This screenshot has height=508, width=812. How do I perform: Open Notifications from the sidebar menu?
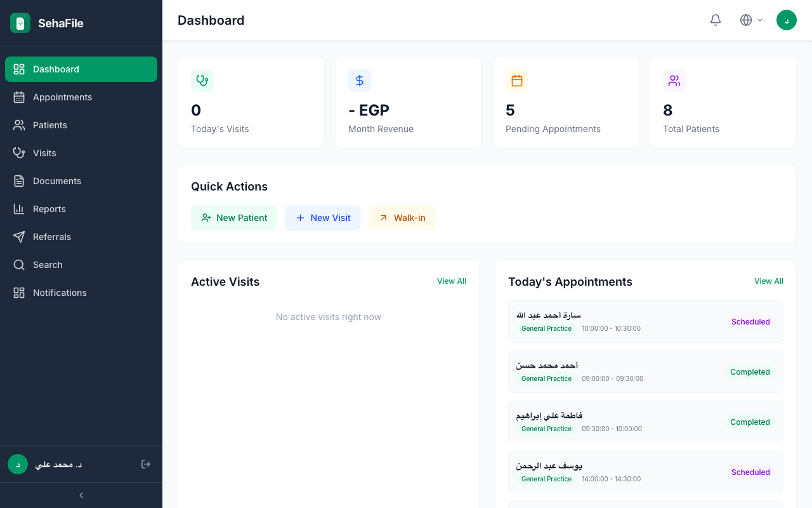81,293
